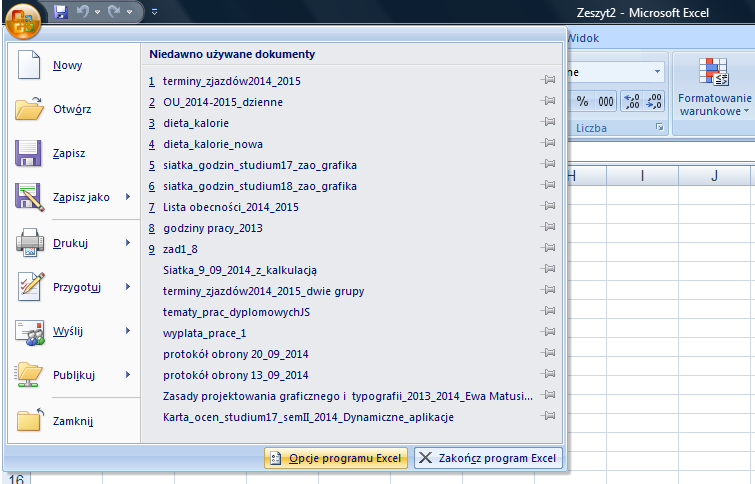The width and height of the screenshot is (755, 484).
Task: Click the Opcje programu Excel button
Action: (336, 458)
